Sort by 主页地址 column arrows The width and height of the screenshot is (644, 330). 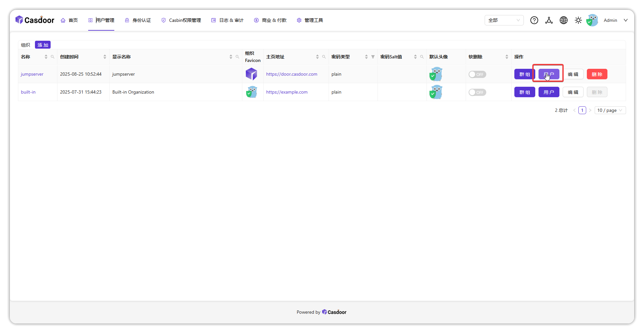317,57
